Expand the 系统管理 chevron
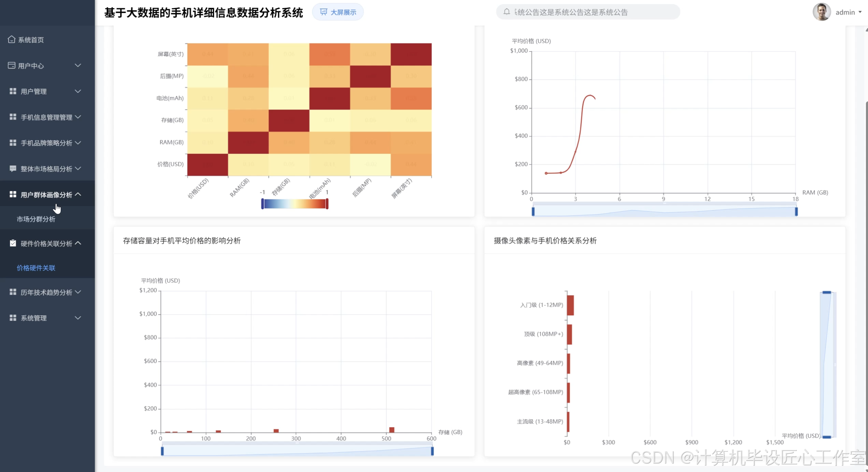Image resolution: width=868 pixels, height=472 pixels. (78, 318)
